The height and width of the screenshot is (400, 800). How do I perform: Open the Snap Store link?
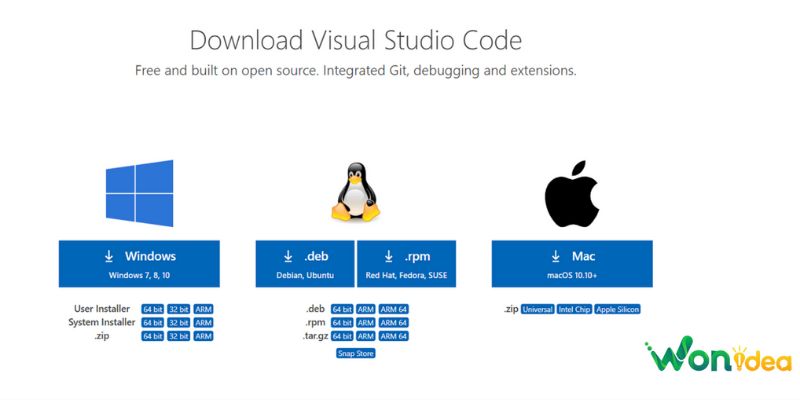pos(355,353)
